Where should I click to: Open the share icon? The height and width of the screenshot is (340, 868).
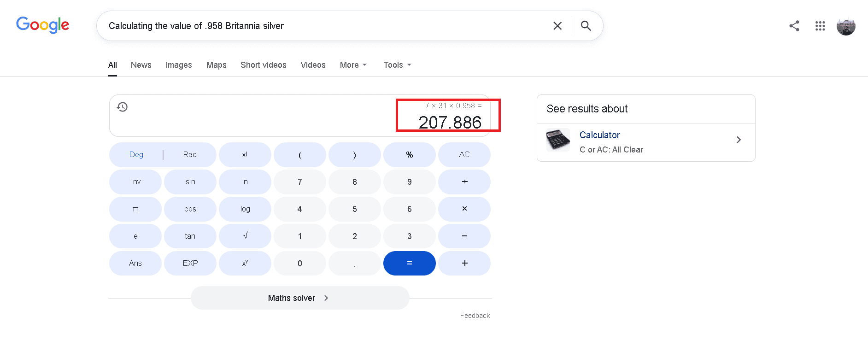794,26
